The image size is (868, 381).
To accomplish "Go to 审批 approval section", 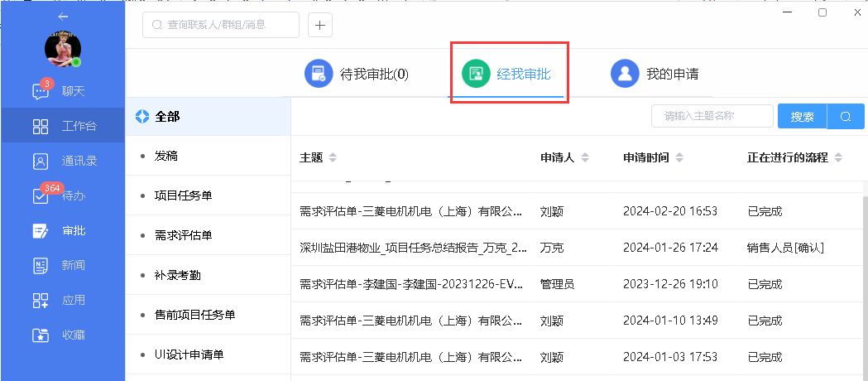I will pyautogui.click(x=41, y=231).
